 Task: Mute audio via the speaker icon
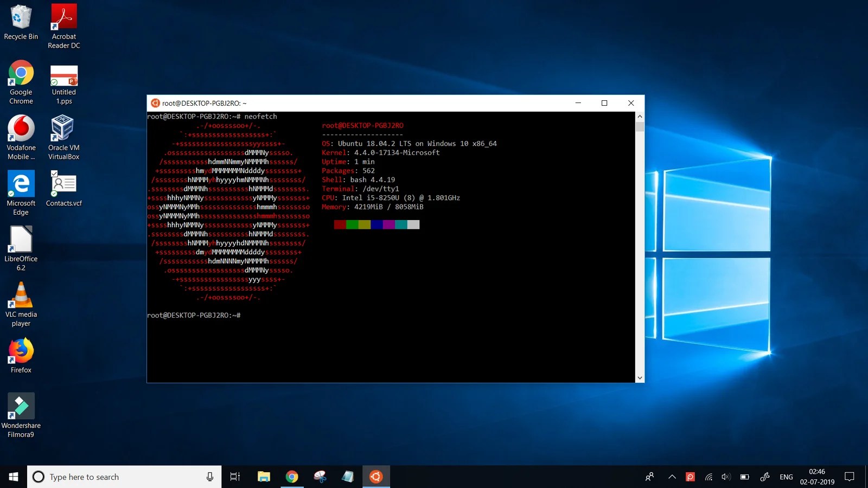point(726,477)
